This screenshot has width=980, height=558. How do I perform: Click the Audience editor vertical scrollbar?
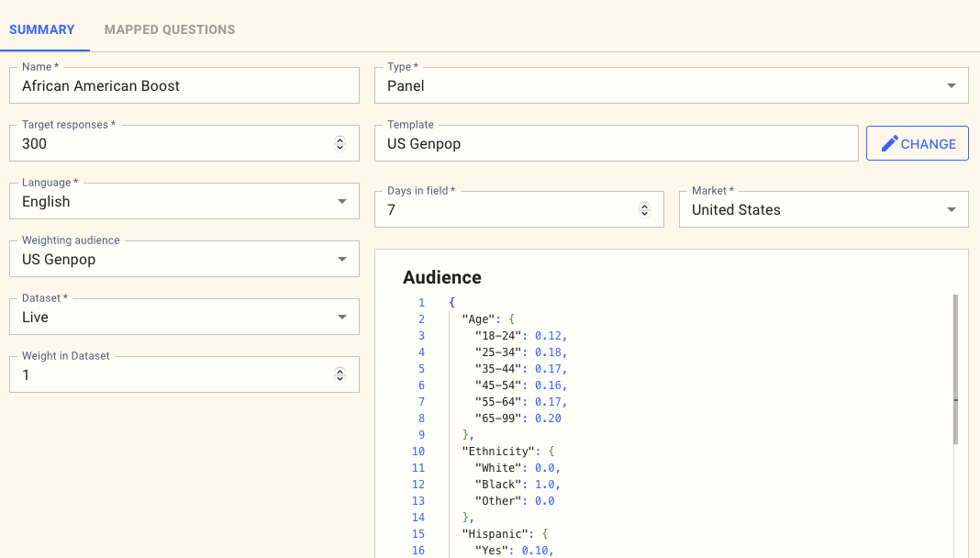[x=954, y=367]
